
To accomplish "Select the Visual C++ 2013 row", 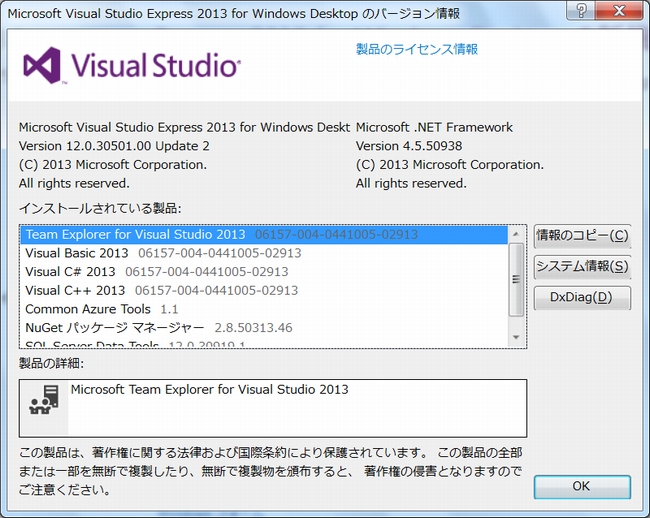I will (264, 290).
